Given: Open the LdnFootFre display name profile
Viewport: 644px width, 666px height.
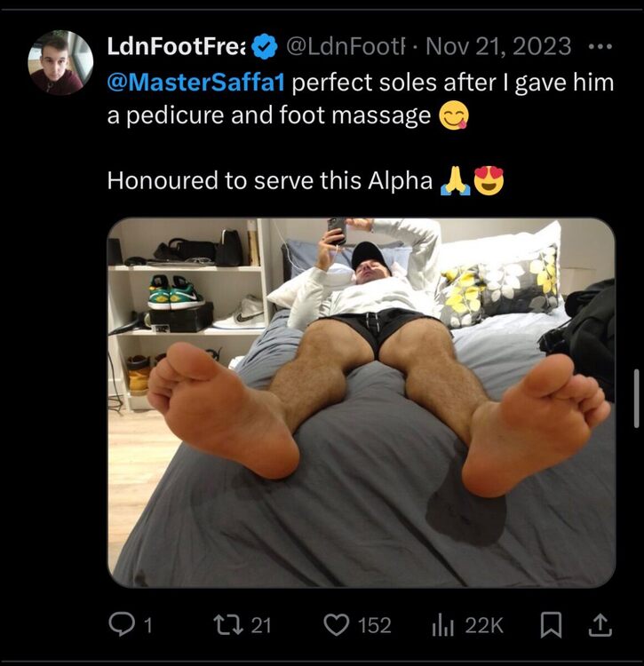Looking at the screenshot, I should 176,46.
